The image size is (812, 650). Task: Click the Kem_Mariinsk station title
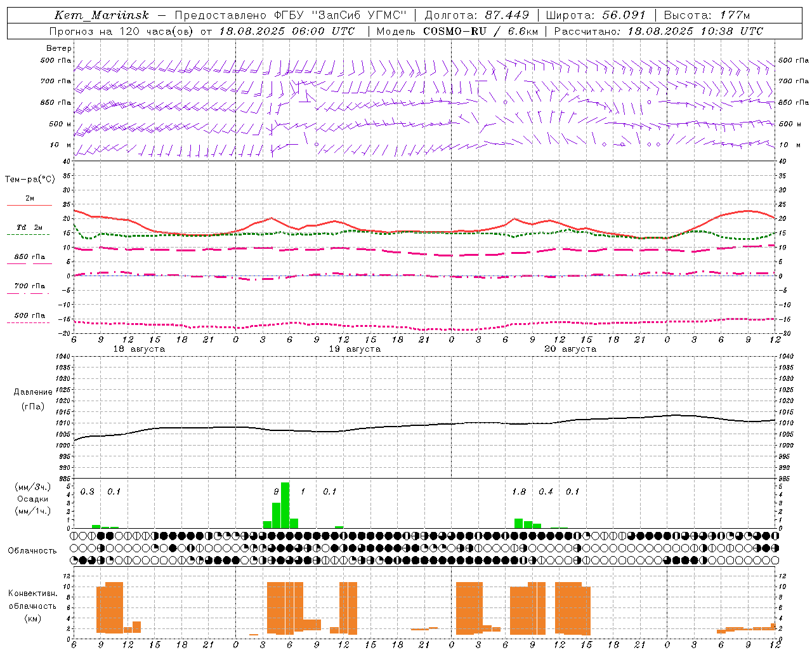tap(101, 15)
